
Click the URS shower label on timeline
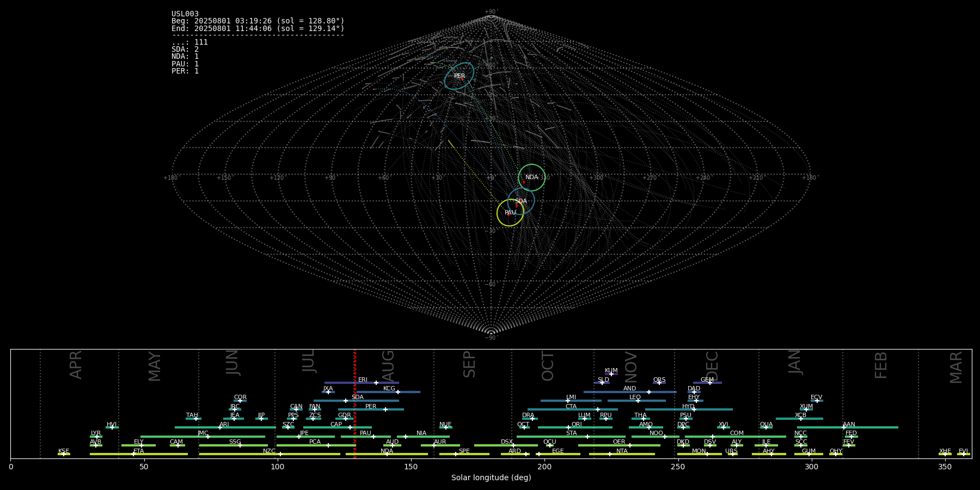731,451
